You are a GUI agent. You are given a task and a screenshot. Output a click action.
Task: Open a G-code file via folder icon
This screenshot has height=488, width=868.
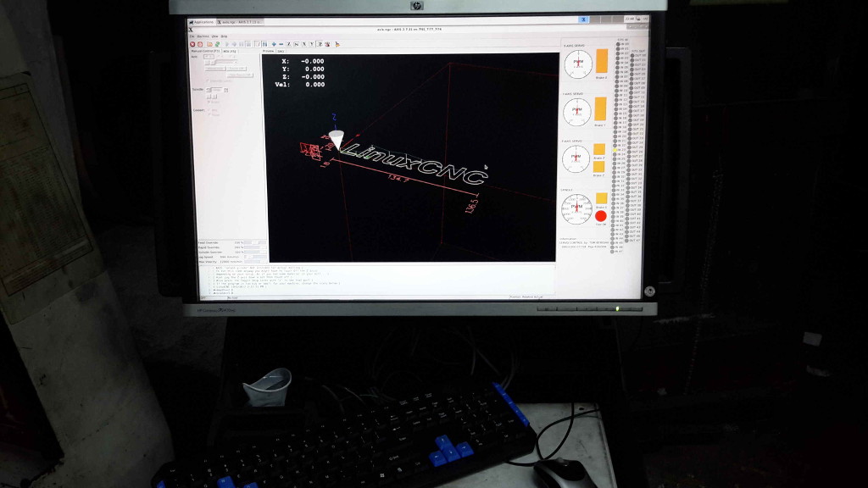pos(209,44)
